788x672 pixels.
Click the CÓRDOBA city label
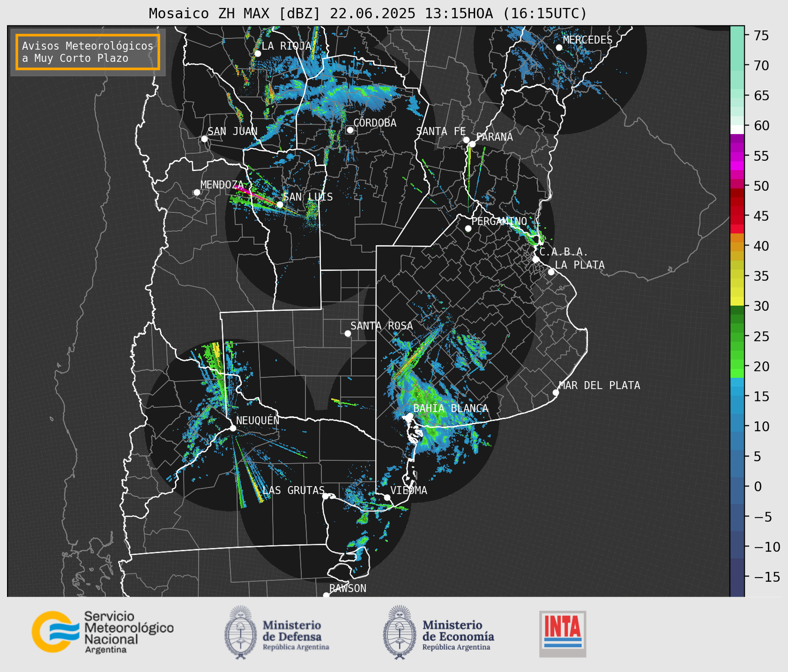click(375, 123)
